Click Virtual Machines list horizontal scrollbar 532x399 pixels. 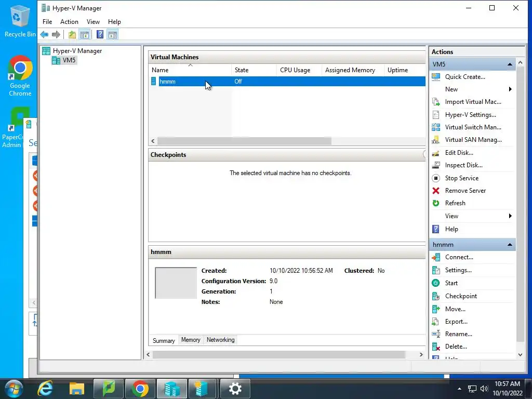(x=244, y=141)
